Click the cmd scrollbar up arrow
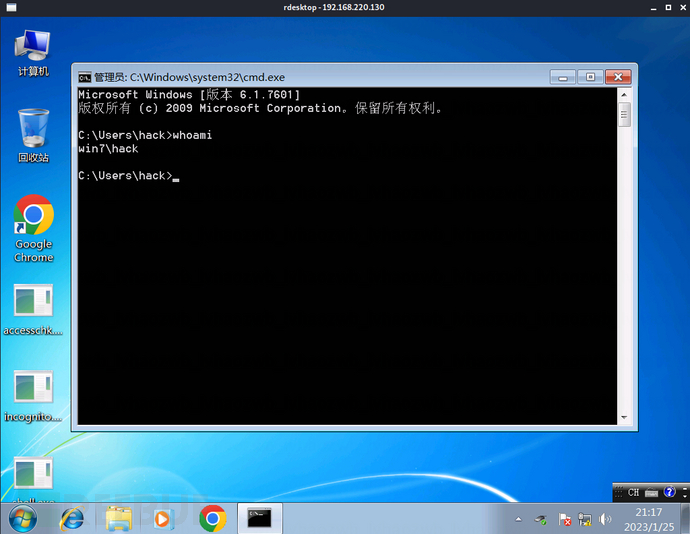The image size is (690, 534). [x=624, y=95]
